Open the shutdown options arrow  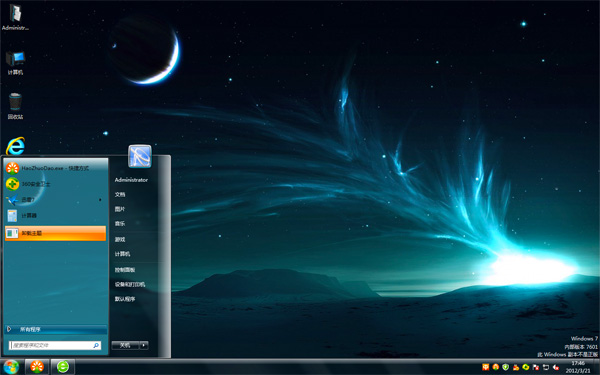click(144, 345)
